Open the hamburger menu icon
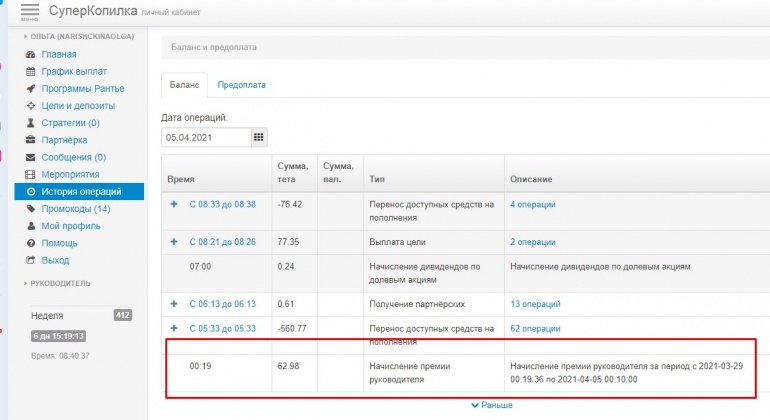Image resolution: width=770 pixels, height=420 pixels. pyautogui.click(x=29, y=11)
